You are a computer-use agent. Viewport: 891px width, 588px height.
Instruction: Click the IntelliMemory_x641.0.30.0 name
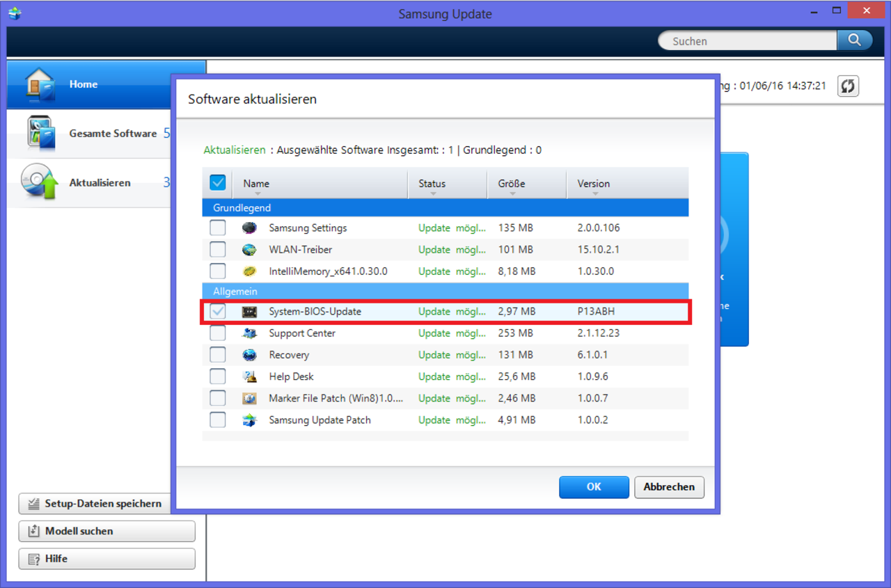pos(328,271)
